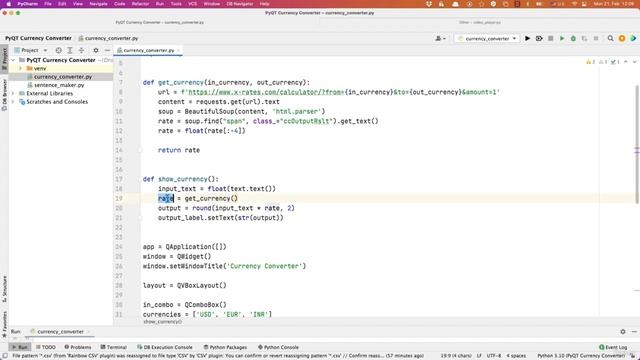Image resolution: width=640 pixels, height=360 pixels.
Task: Click the locate-in-tree target icon in Project panel
Action: 58,50
